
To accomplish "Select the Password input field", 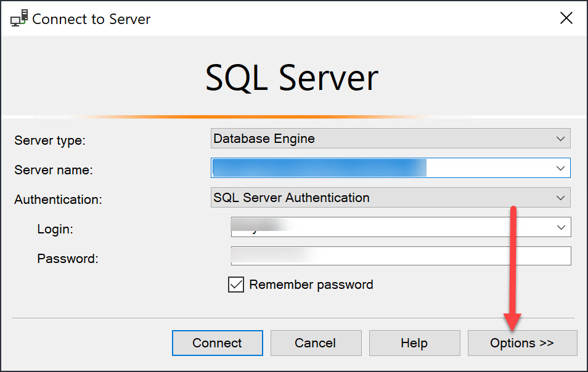I will point(401,256).
